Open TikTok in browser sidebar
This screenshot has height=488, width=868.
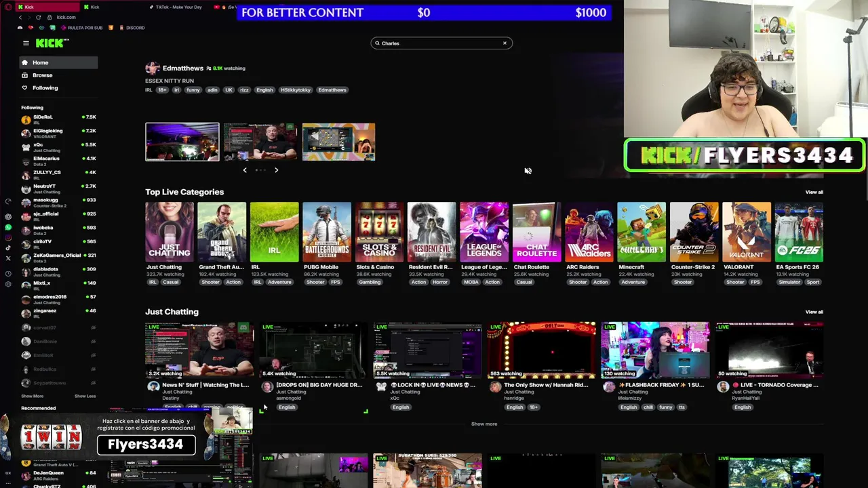point(8,247)
